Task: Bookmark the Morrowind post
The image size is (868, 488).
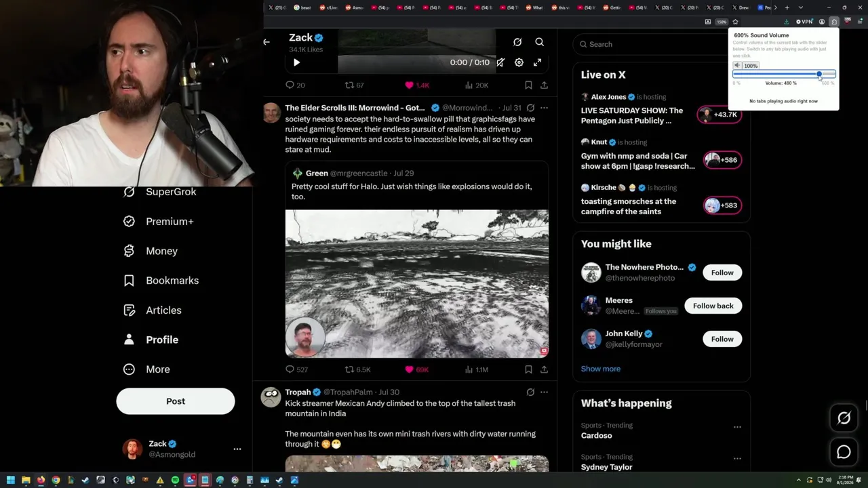Action: [528, 369]
